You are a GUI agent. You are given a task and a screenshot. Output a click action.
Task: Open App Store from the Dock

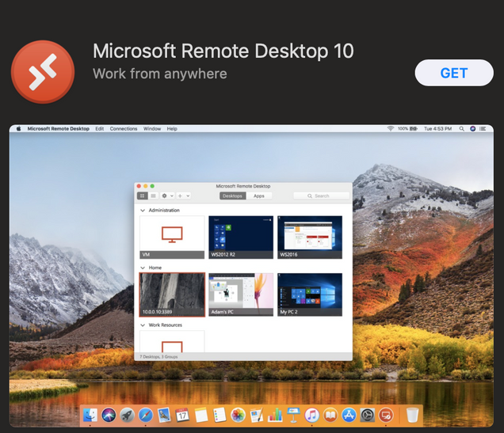tap(349, 416)
